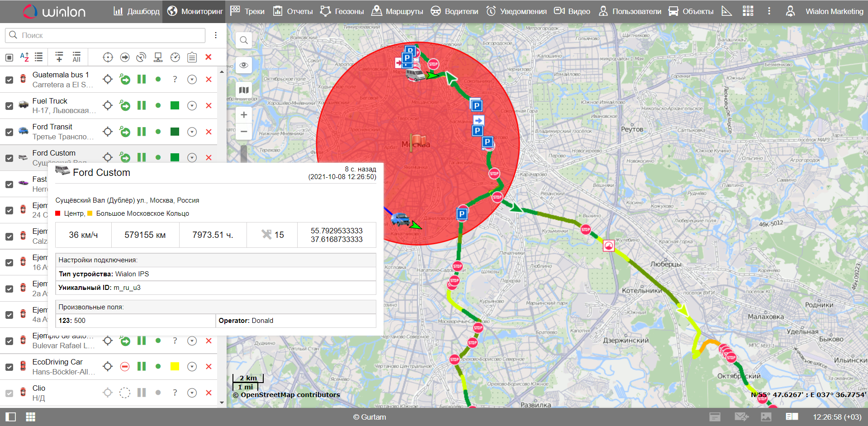Toggle the EcoDriving Car checkbox
Image resolution: width=868 pixels, height=426 pixels.
point(9,367)
